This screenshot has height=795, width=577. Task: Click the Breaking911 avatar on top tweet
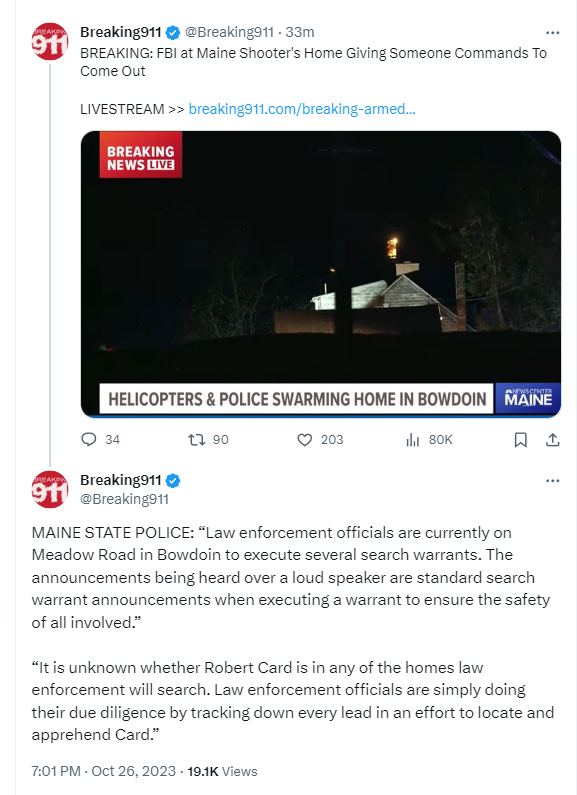pos(50,41)
